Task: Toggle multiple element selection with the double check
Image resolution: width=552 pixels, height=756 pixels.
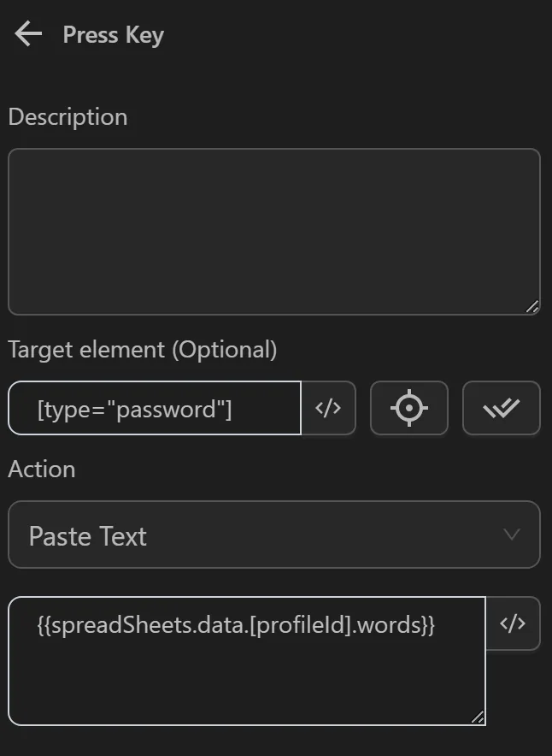Action: [501, 408]
